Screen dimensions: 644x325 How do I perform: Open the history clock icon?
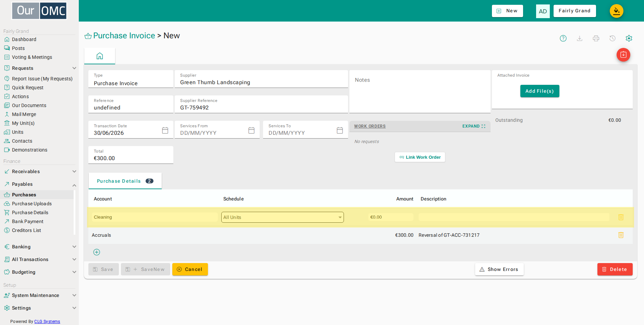(612, 38)
